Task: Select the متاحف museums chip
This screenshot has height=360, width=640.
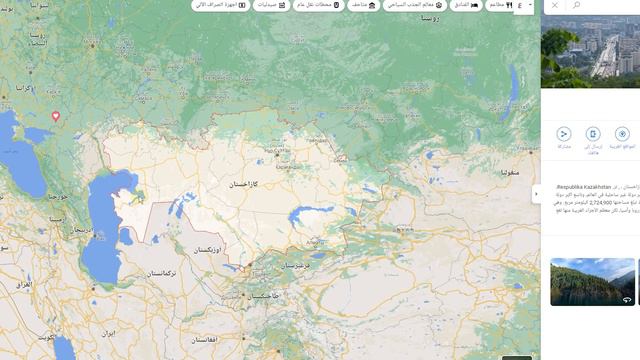Action: [364, 5]
